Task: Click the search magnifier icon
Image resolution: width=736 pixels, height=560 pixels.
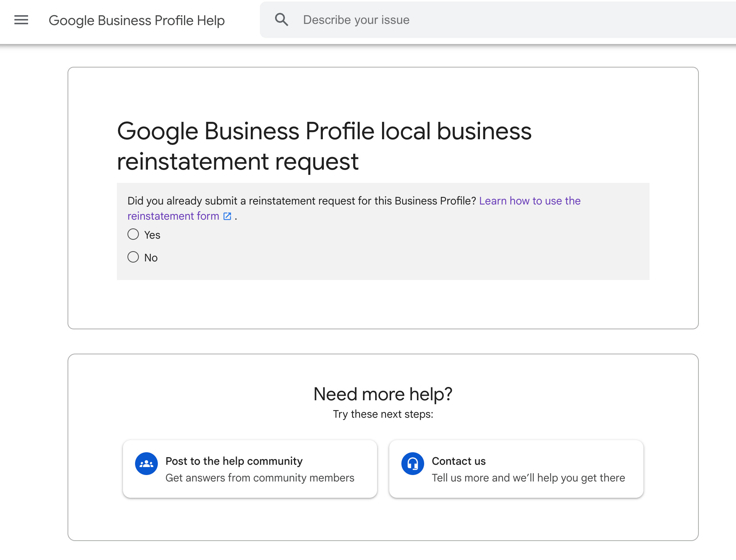Action: click(282, 19)
